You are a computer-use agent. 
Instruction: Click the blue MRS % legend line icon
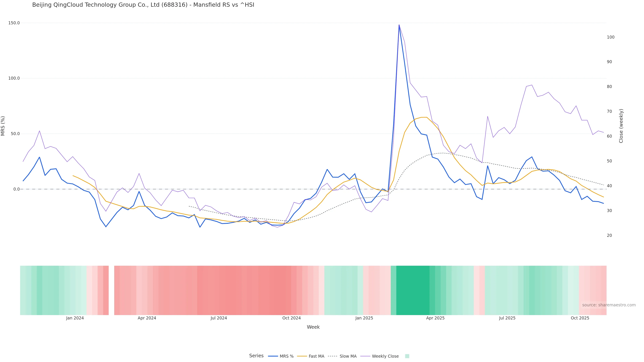(x=273, y=356)
